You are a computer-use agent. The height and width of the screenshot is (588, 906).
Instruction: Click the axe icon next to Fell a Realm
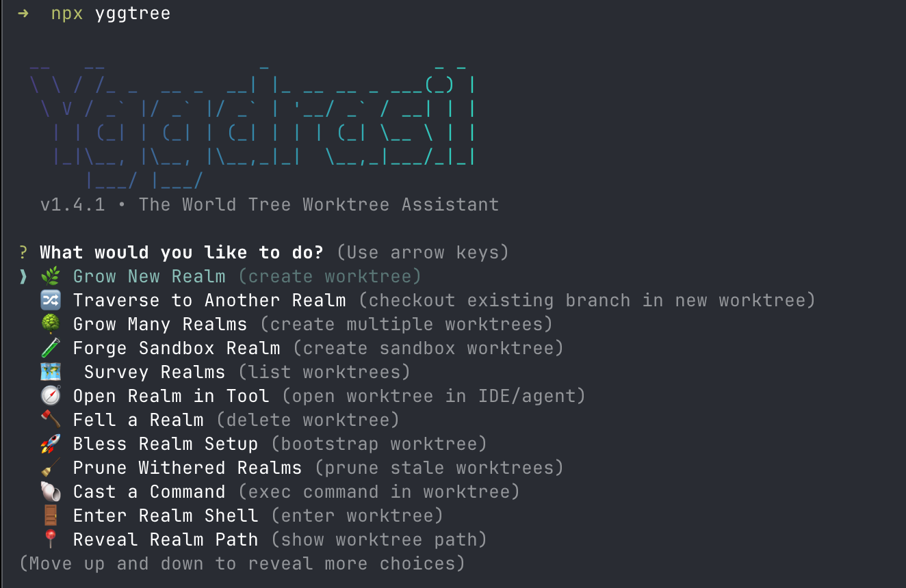[x=51, y=419]
